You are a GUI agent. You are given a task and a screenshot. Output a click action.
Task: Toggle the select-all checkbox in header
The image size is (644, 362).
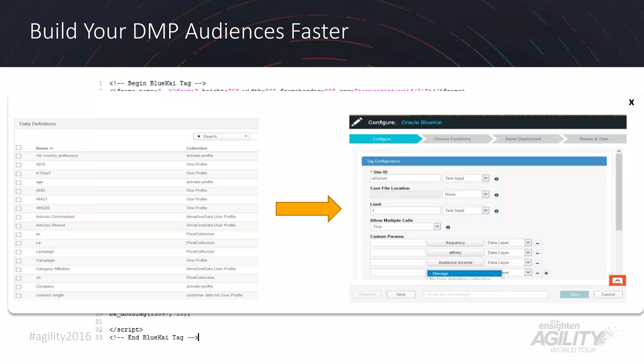click(x=19, y=147)
